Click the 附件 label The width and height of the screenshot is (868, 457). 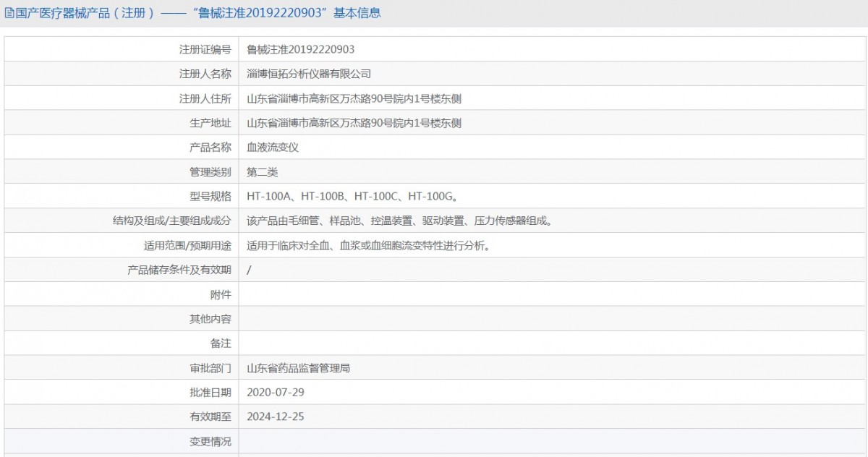pos(221,294)
